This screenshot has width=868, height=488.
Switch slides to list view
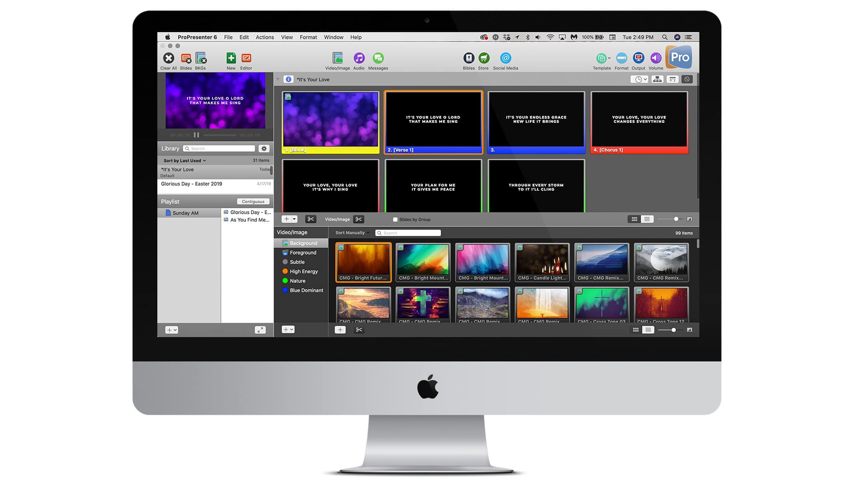point(647,219)
